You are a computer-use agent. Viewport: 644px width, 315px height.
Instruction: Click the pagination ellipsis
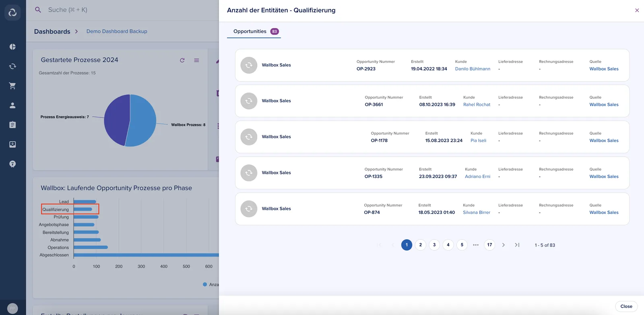[x=476, y=245]
